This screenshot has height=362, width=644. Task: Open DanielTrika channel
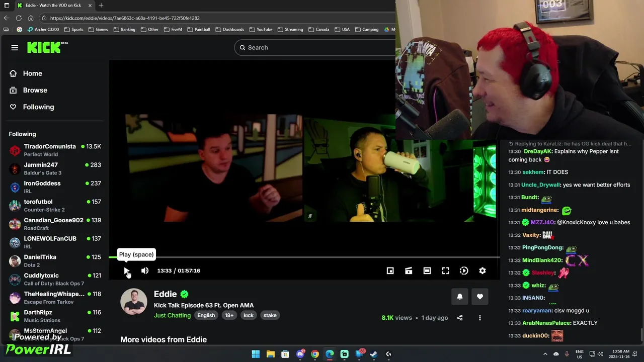point(55,261)
